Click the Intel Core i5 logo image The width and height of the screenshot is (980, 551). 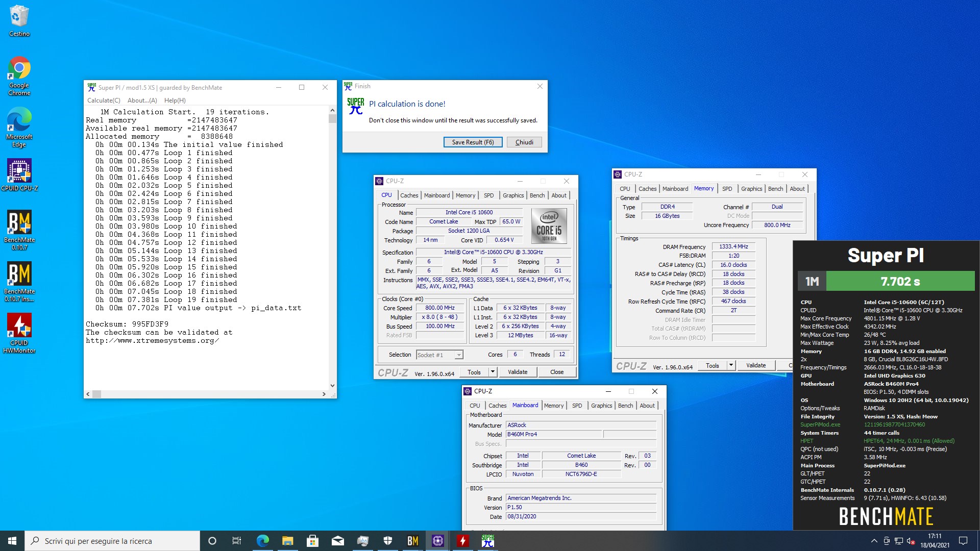tap(549, 226)
